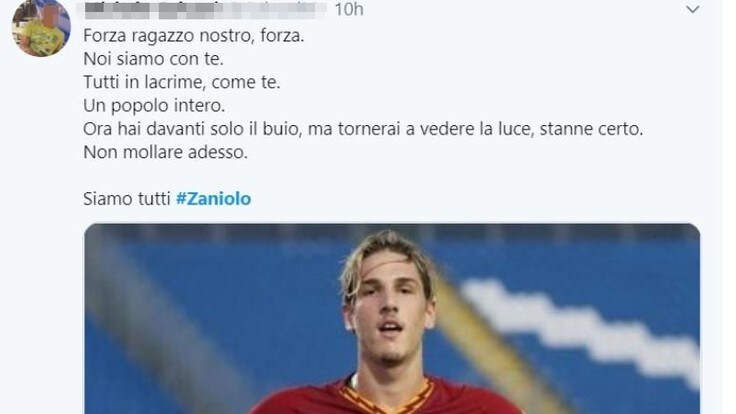The image size is (736, 414).
Task: Click the blurred handle beside the timestamp
Action: pyautogui.click(x=275, y=10)
